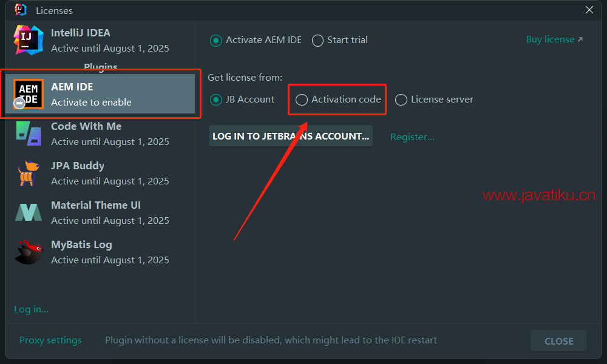Click the Licenses title bar app icon
Image resolution: width=607 pixels, height=364 pixels.
(x=21, y=10)
